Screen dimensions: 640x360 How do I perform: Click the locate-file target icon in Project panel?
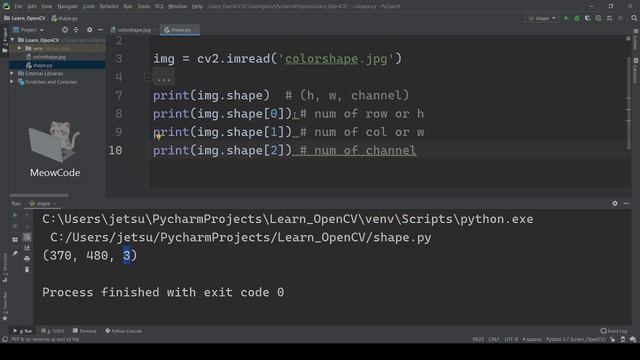[x=65, y=30]
